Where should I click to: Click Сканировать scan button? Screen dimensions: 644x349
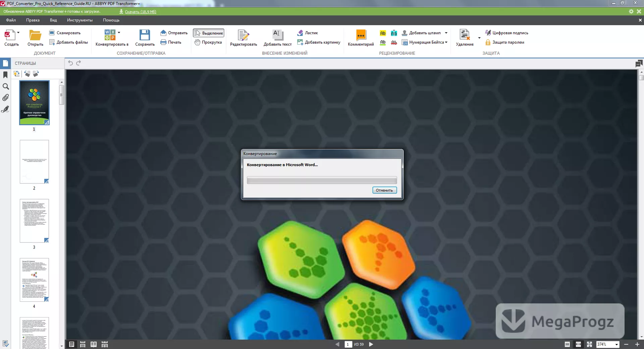(65, 33)
